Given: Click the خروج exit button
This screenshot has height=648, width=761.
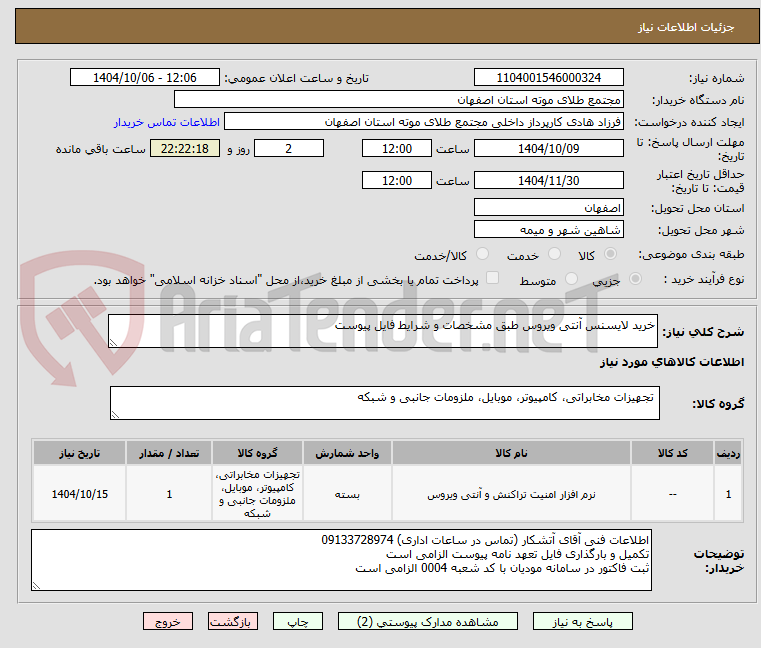Looking at the screenshot, I should [x=168, y=621].
